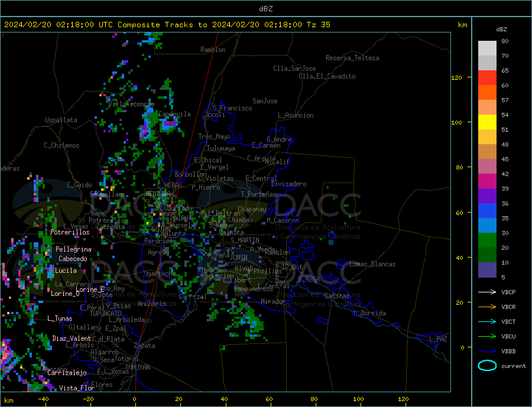Click the Tres_Mayo label
The width and height of the screenshot is (532, 407).
[214, 136]
